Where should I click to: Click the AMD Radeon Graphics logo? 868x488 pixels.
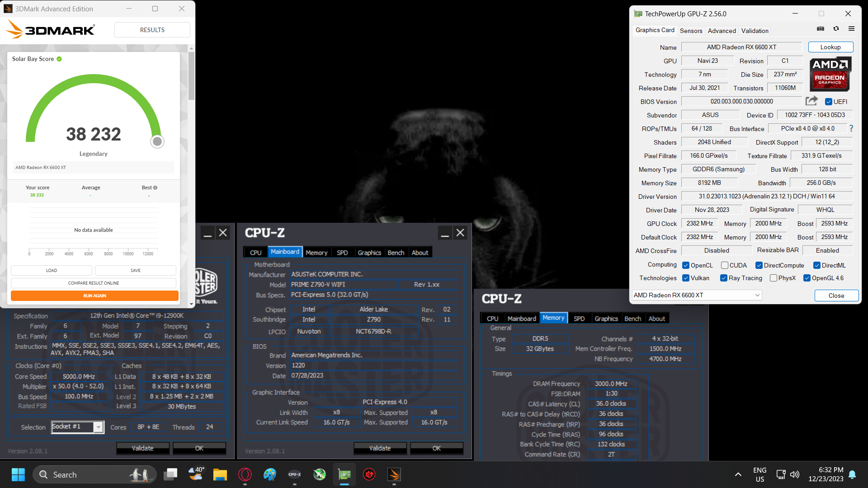click(x=830, y=74)
